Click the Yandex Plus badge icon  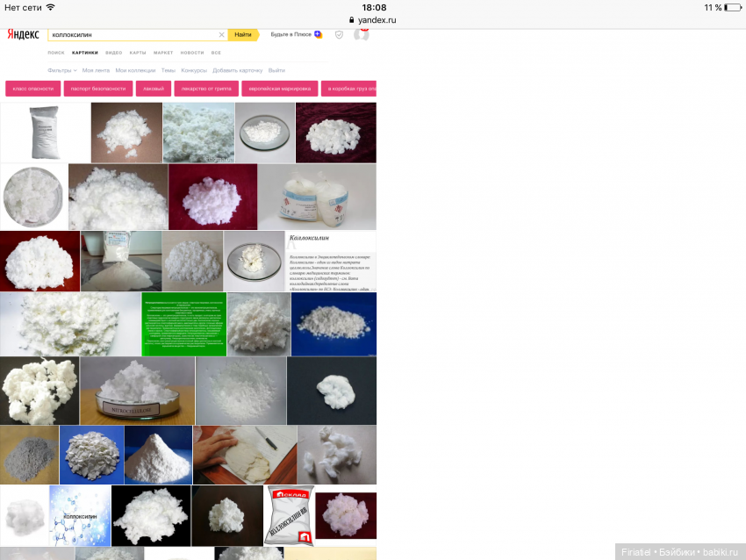click(318, 34)
